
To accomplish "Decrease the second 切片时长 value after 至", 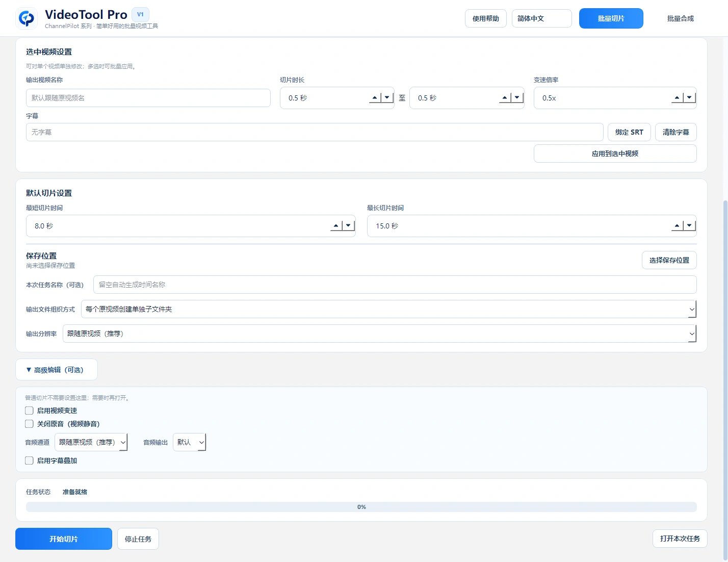I will [x=517, y=97].
